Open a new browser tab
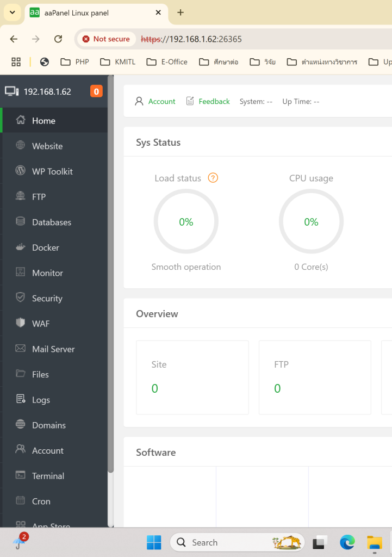 coord(181,13)
